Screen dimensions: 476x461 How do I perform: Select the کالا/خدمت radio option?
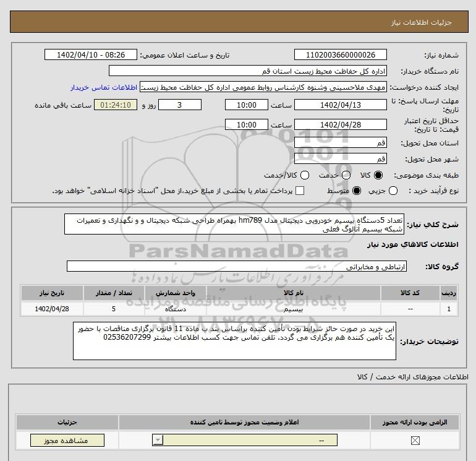coord(305,175)
